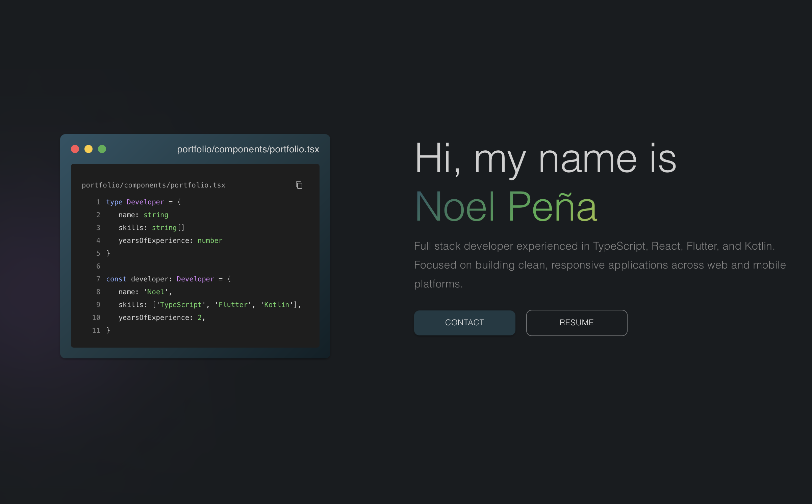This screenshot has height=504, width=812.
Task: Click the 'Kotlin' string in the skills array
Action: [277, 305]
